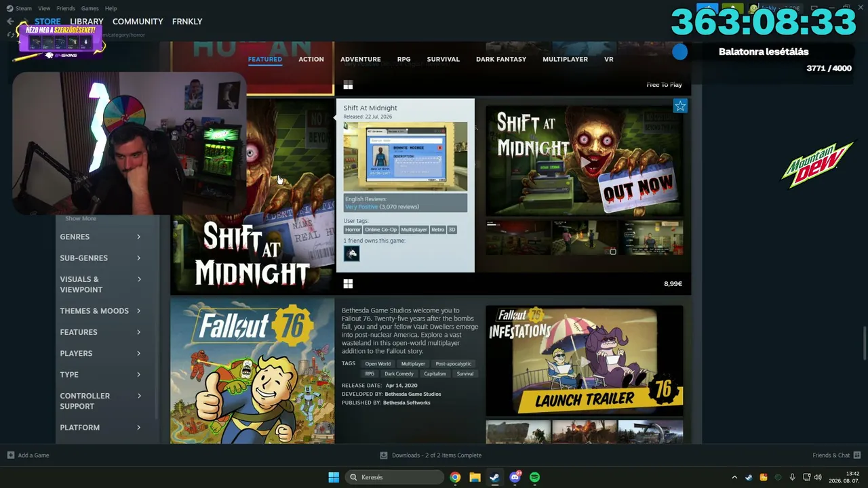Expand Themes & Moods filter
This screenshot has height=488, width=868.
[x=100, y=311]
